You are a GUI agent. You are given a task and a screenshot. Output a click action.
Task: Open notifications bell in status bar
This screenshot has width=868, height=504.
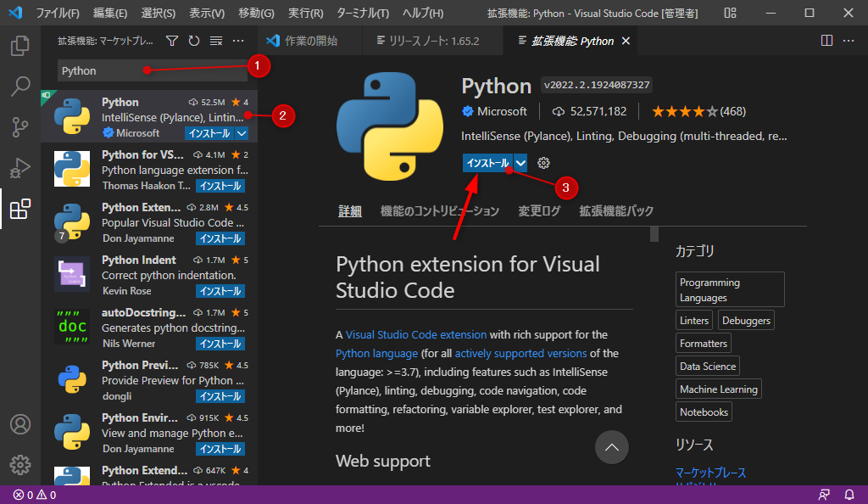coord(849,495)
